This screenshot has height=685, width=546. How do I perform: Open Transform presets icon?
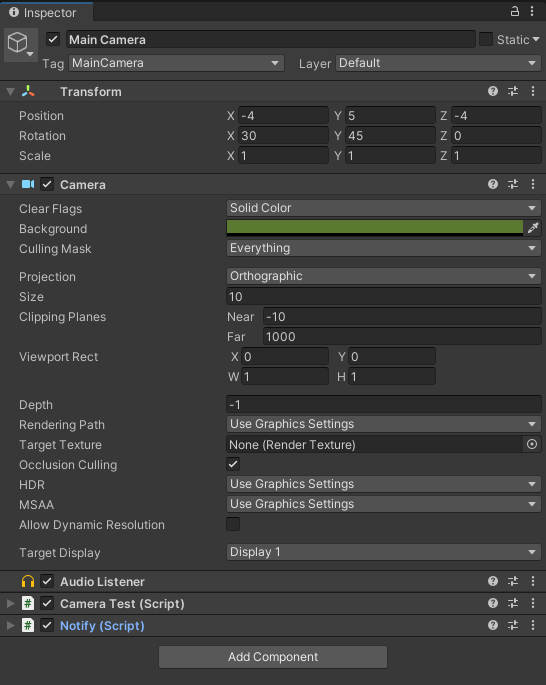pyautogui.click(x=513, y=91)
